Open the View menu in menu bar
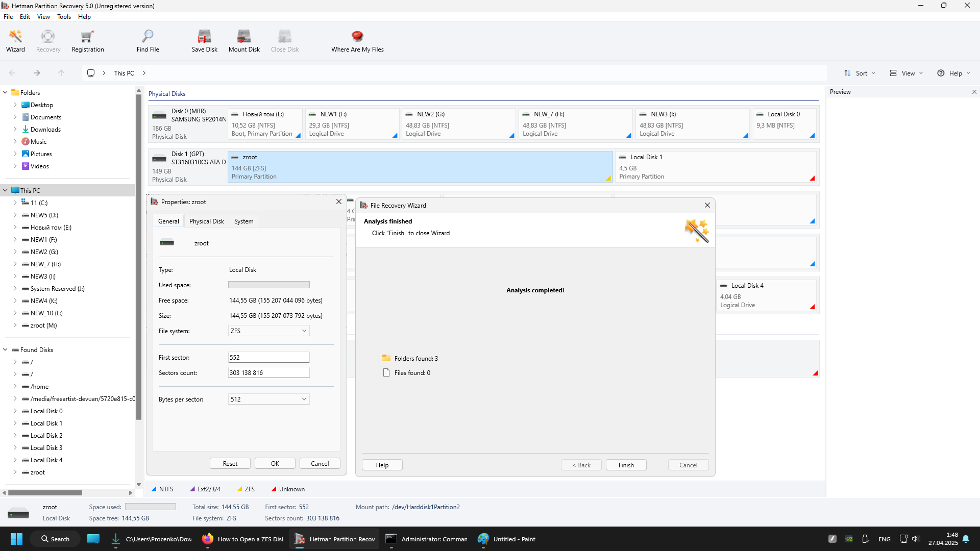The image size is (980, 551). tap(43, 16)
